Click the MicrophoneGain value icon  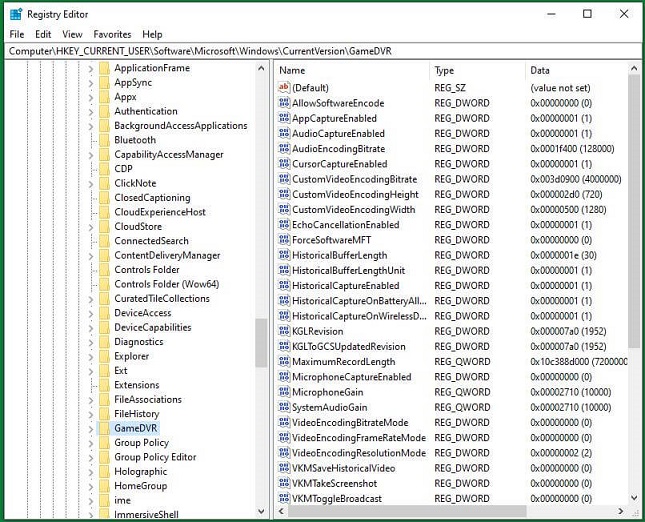(284, 392)
